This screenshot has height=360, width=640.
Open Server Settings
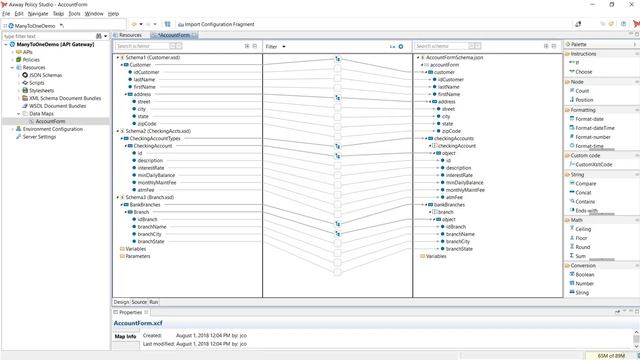click(x=39, y=137)
